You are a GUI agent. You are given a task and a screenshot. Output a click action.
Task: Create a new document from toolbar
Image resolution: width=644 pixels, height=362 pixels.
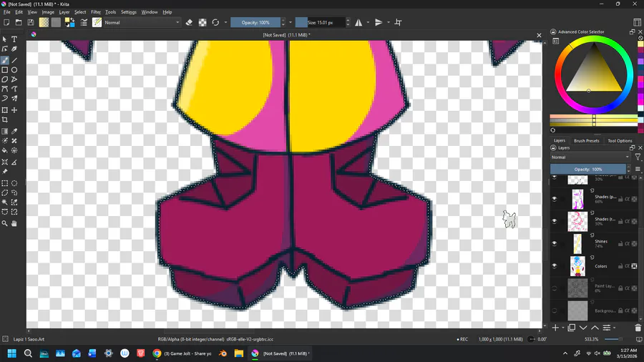pyautogui.click(x=6, y=23)
